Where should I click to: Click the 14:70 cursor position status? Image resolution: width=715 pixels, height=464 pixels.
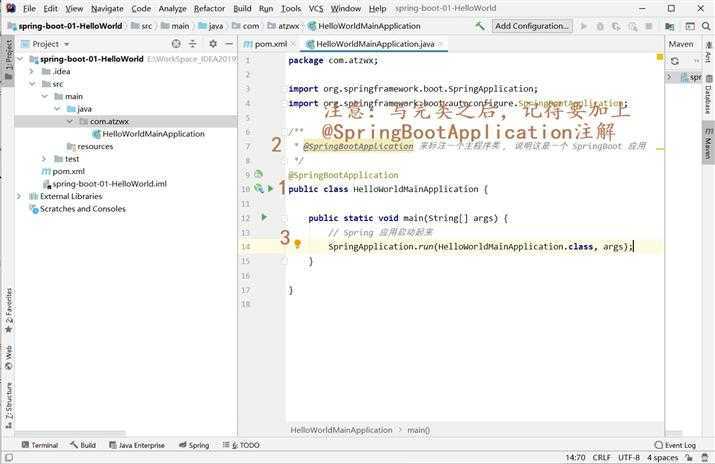(x=575, y=457)
